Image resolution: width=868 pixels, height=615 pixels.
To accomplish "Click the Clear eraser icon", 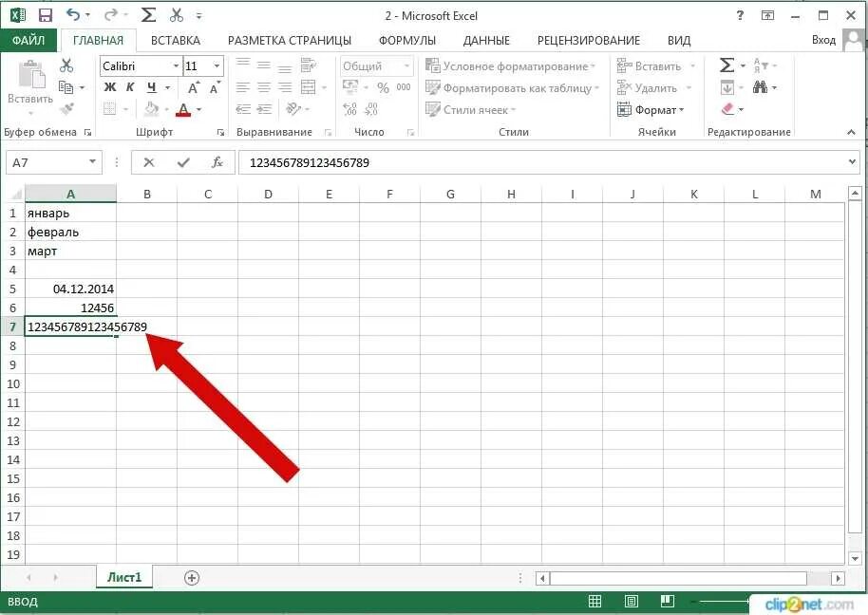I will pyautogui.click(x=728, y=109).
